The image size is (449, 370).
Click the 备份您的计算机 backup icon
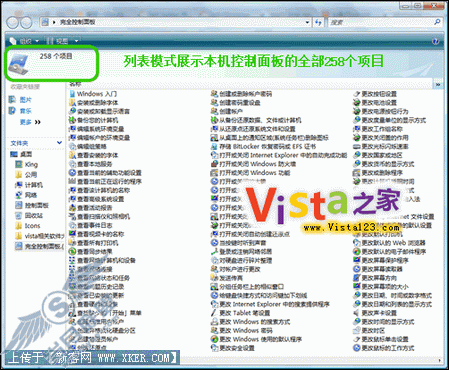[x=72, y=120]
